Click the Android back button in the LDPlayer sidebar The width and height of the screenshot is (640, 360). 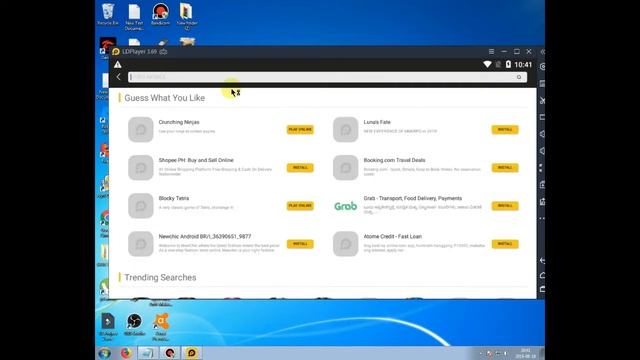542,260
